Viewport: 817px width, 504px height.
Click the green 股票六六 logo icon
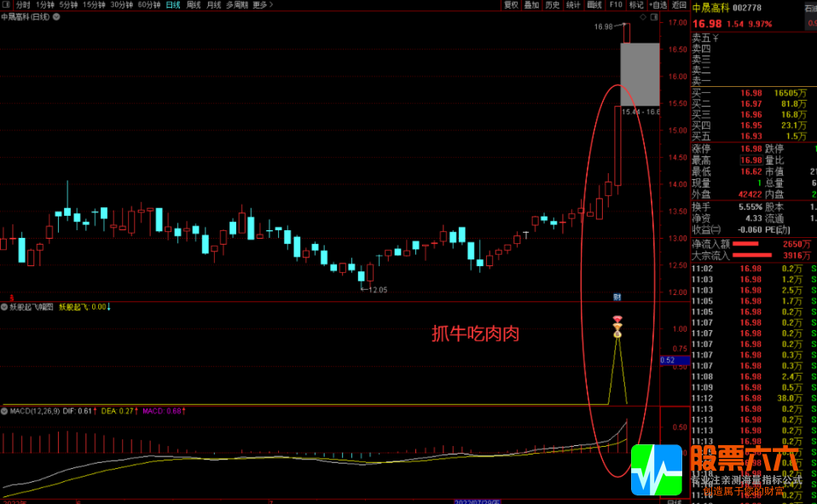point(656,469)
